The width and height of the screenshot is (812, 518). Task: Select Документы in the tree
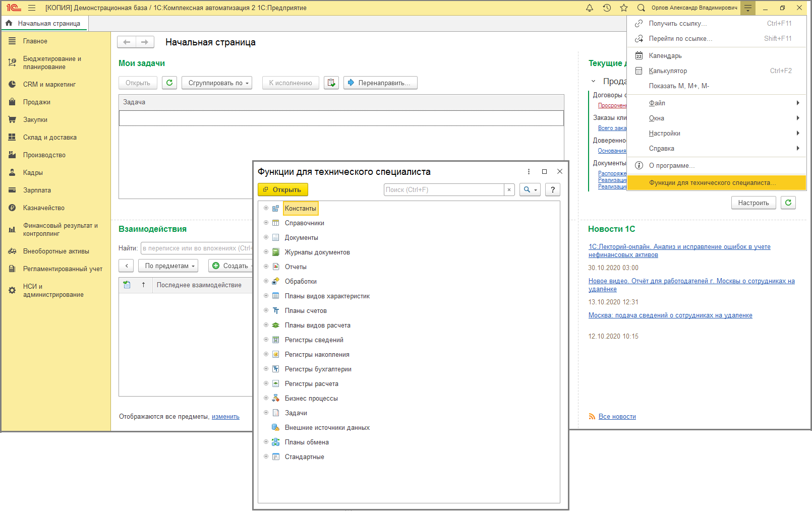(x=301, y=238)
